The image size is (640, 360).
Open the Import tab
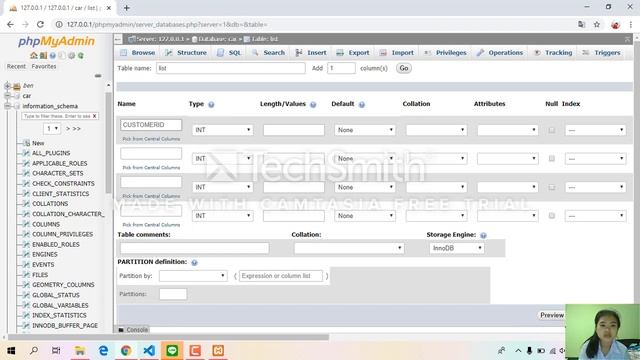point(397,53)
